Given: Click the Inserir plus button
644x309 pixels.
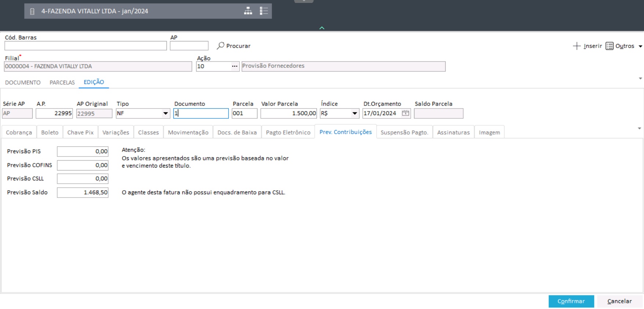Looking at the screenshot, I should click(587, 46).
